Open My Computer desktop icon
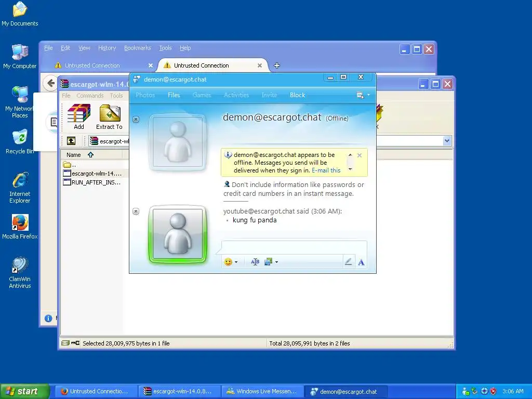This screenshot has height=399, width=532. (x=20, y=57)
